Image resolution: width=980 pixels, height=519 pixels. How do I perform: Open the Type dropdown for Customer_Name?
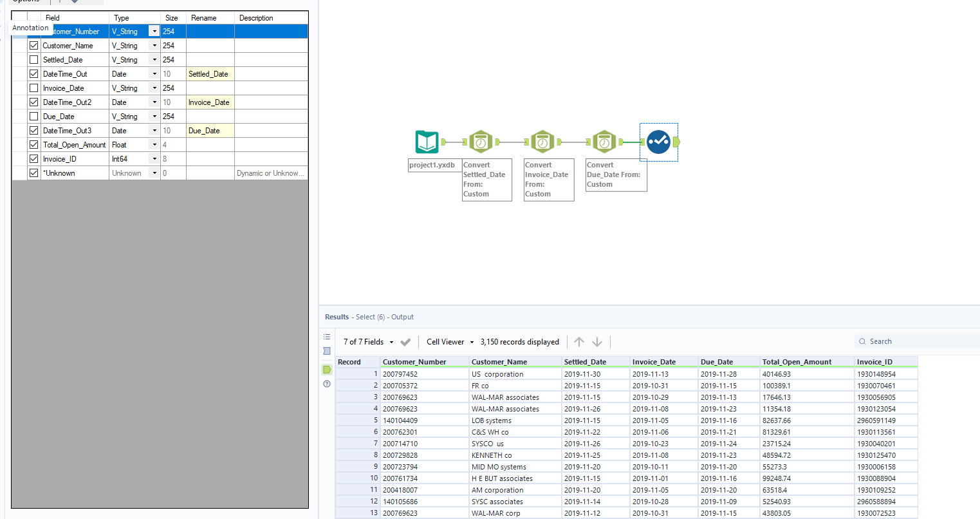(154, 45)
